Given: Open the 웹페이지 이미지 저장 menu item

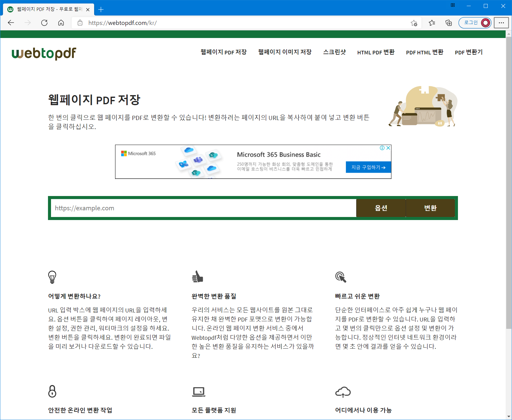Looking at the screenshot, I should 285,52.
